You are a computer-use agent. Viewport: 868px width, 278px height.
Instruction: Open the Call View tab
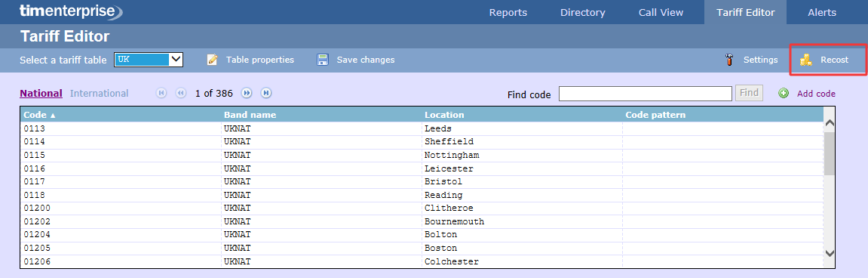point(661,12)
